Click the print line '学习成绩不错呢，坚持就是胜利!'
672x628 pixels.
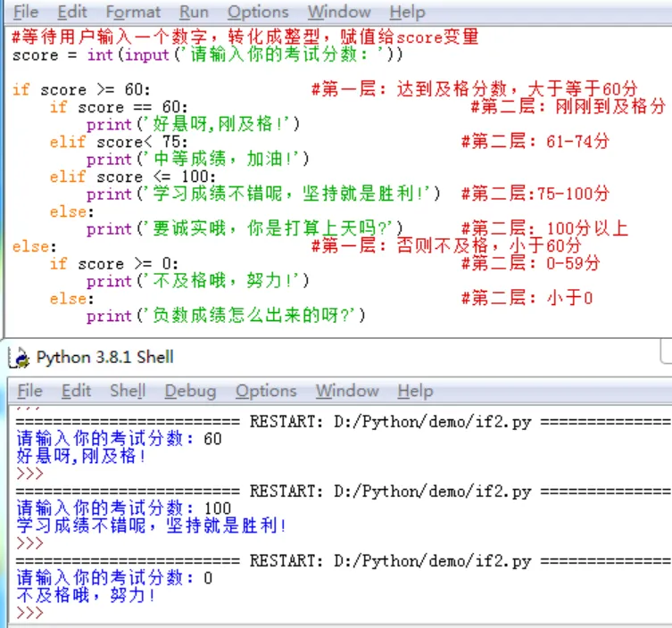(263, 194)
